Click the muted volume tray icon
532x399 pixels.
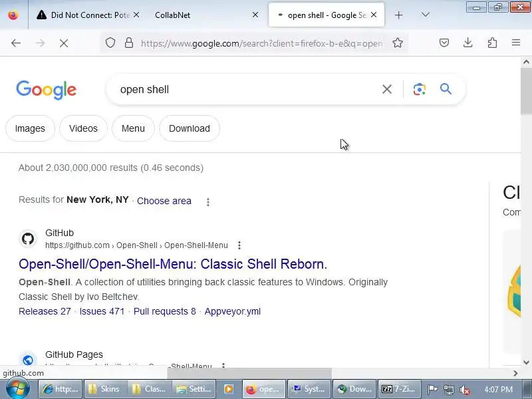(x=464, y=390)
